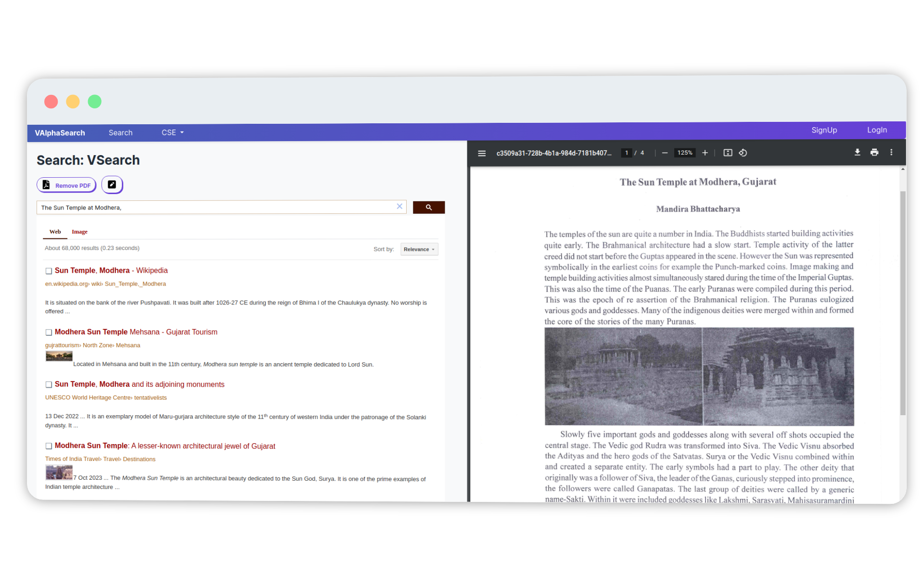Tick the UNESCO adjoining monuments result checkbox
The height and width of the screenshot is (578, 924).
tap(49, 384)
